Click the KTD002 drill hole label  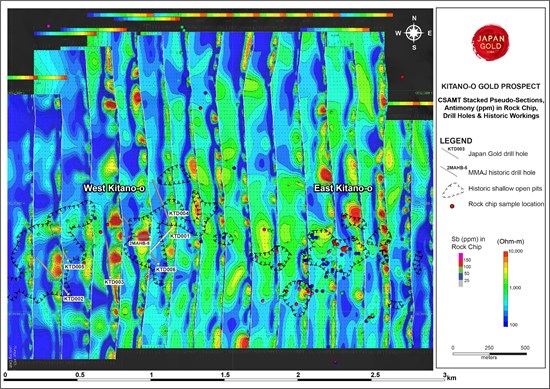coord(73,299)
